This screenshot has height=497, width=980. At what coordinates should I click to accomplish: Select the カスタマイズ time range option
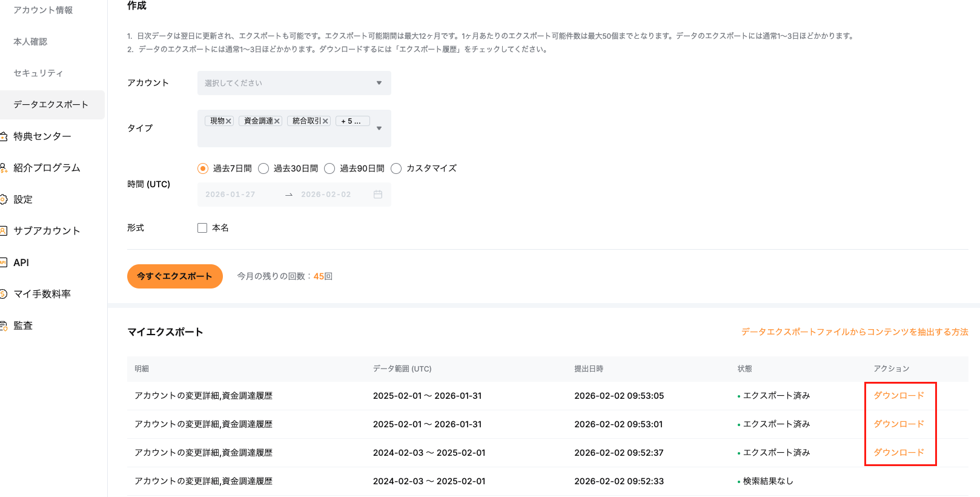[x=396, y=168]
